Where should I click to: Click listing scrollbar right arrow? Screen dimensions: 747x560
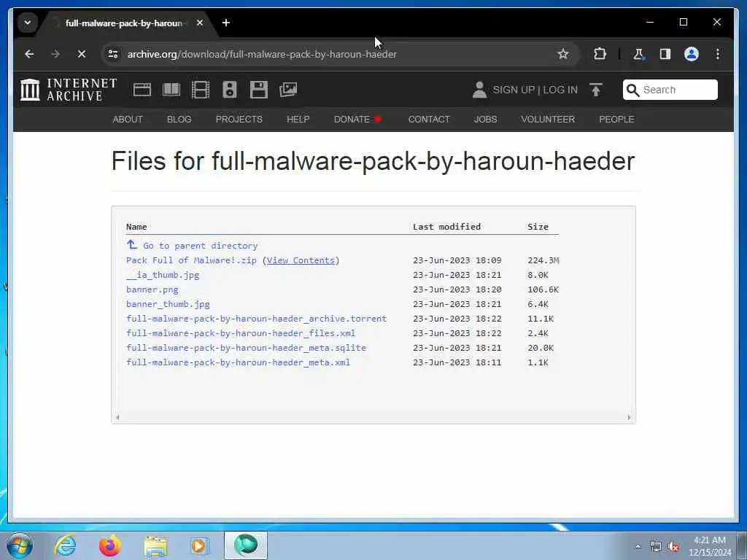point(630,417)
